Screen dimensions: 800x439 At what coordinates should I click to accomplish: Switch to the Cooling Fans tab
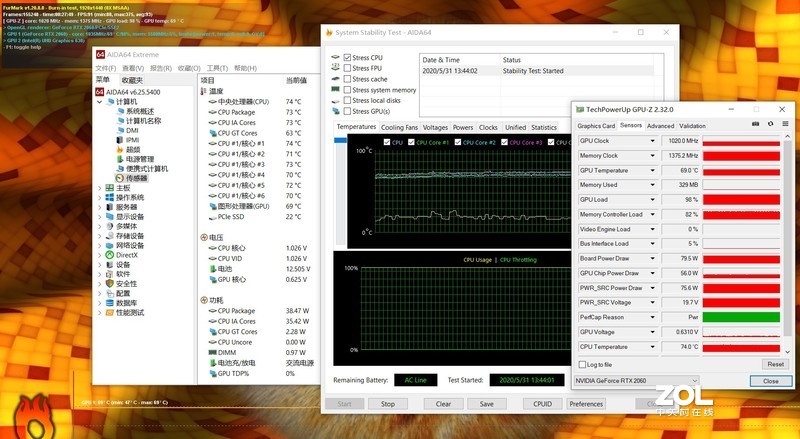click(x=399, y=128)
